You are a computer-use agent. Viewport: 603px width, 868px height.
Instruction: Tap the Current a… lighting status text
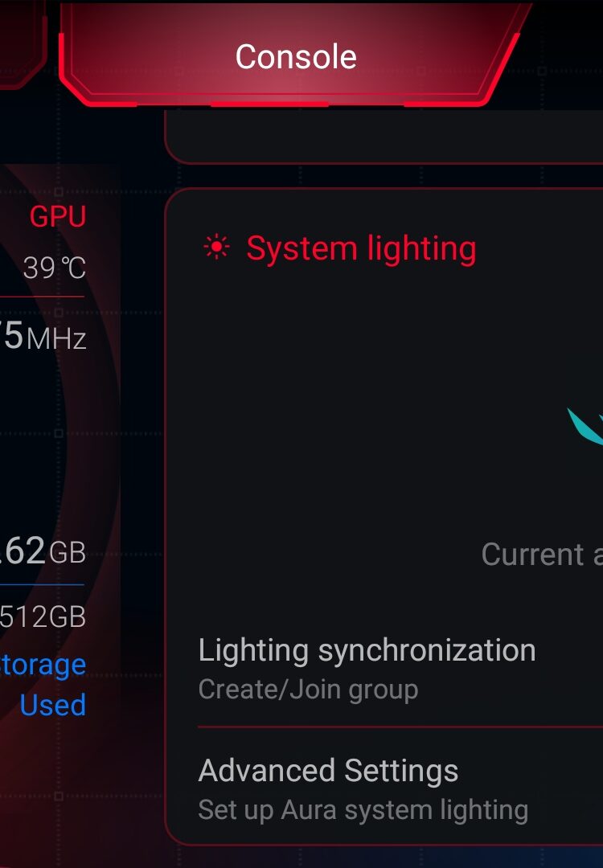pos(541,555)
